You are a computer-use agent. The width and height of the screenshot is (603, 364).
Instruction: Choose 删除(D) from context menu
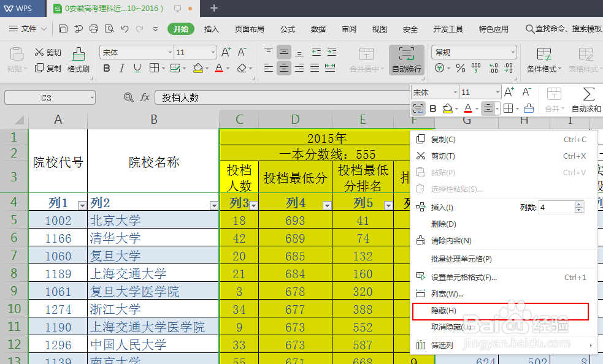(x=504, y=224)
